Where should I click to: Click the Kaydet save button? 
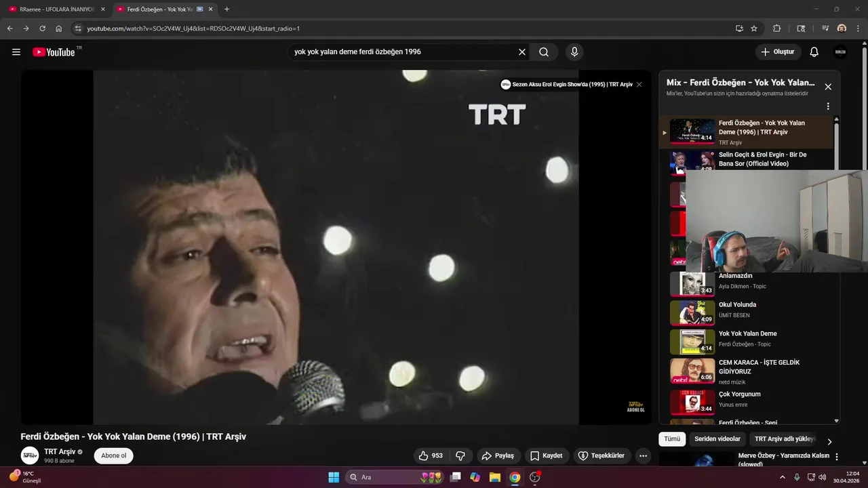pyautogui.click(x=547, y=455)
